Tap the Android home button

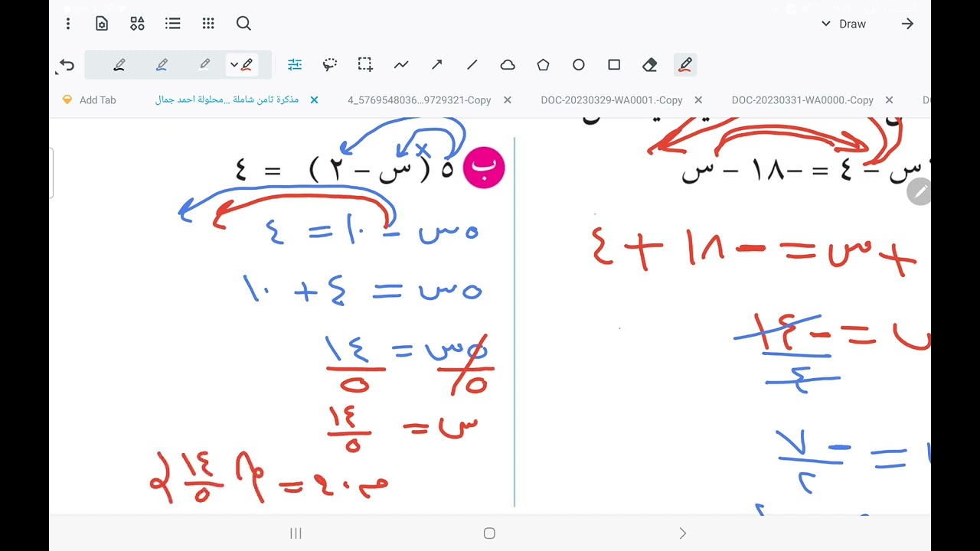489,533
